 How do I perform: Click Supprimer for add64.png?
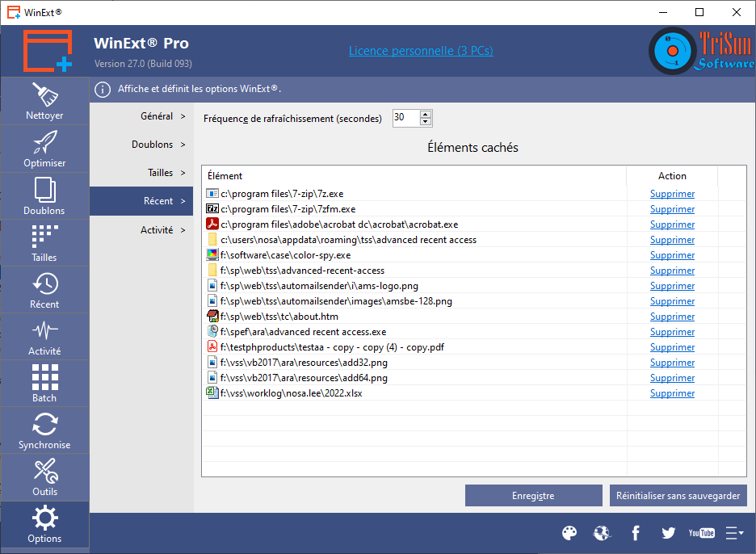[x=672, y=377]
